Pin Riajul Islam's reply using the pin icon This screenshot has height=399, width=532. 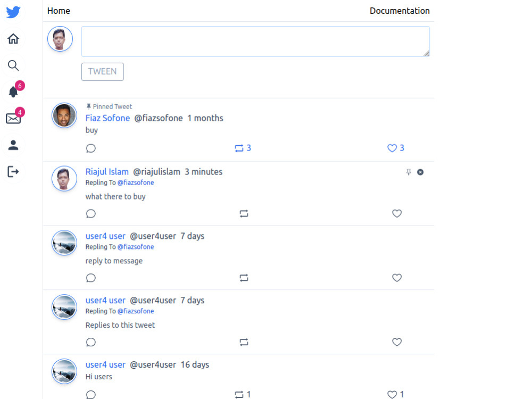[409, 172]
